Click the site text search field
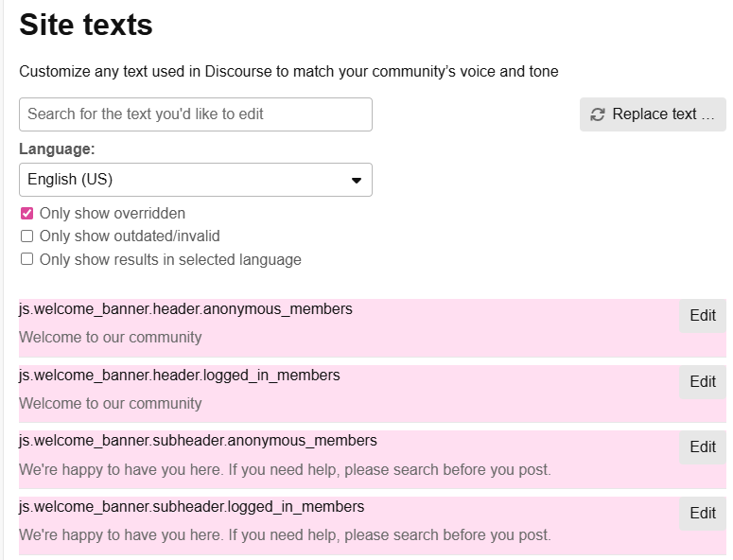Viewport: 733px width, 560px height. coord(196,114)
